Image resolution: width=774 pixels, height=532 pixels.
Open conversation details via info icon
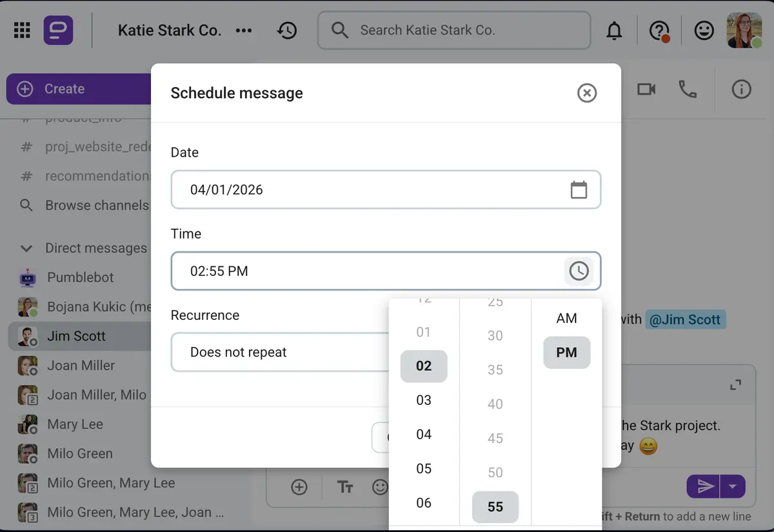pos(740,90)
